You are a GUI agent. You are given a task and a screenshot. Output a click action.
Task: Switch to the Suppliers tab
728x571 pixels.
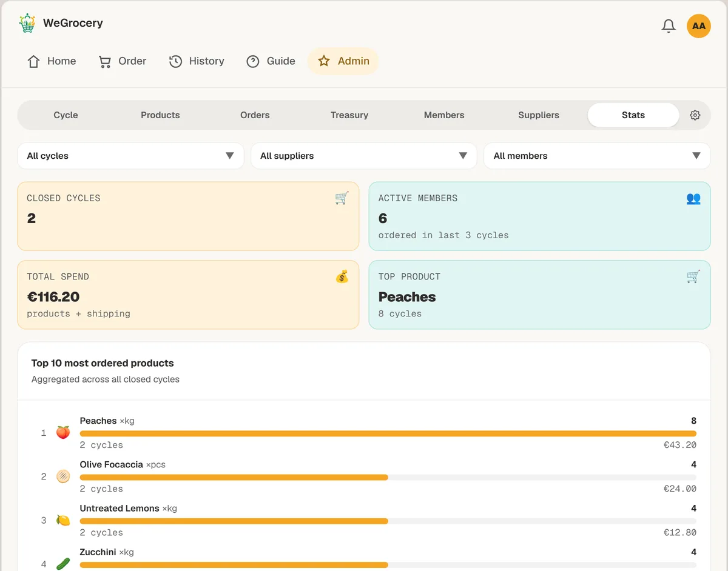(x=539, y=115)
